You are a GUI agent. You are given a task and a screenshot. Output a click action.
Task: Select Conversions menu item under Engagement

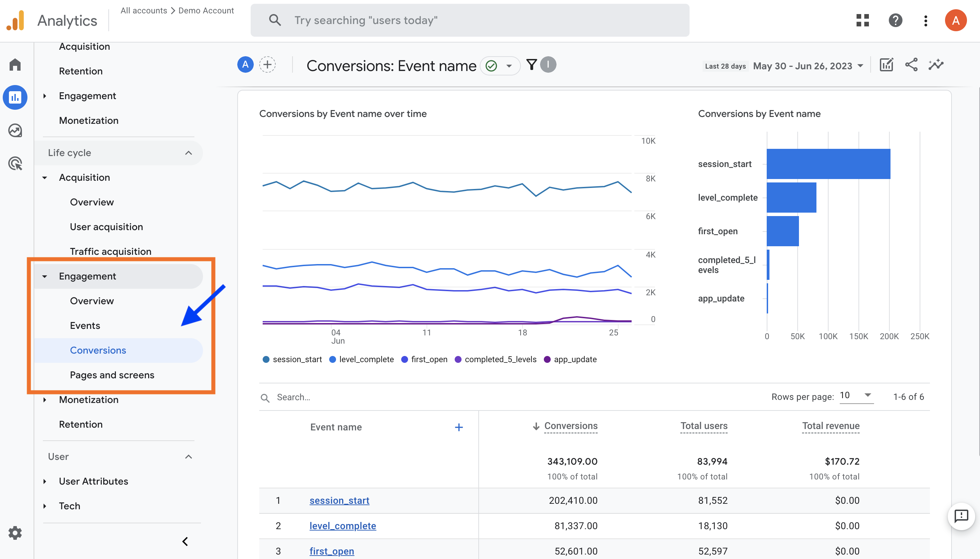(98, 349)
